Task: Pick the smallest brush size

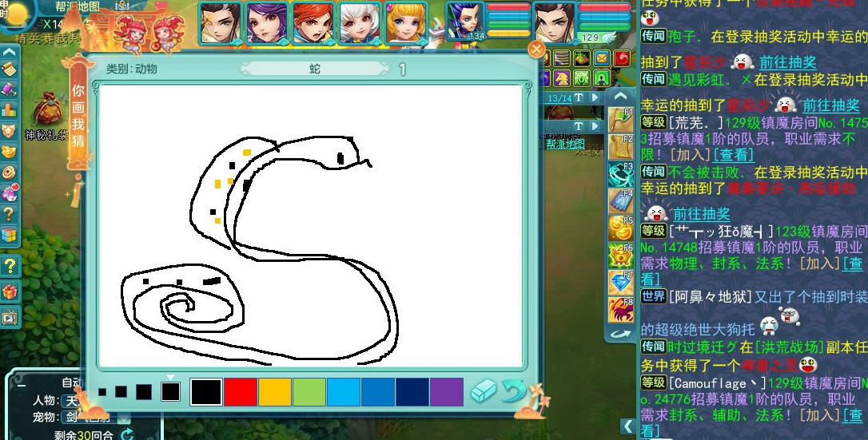Action: click(102, 392)
